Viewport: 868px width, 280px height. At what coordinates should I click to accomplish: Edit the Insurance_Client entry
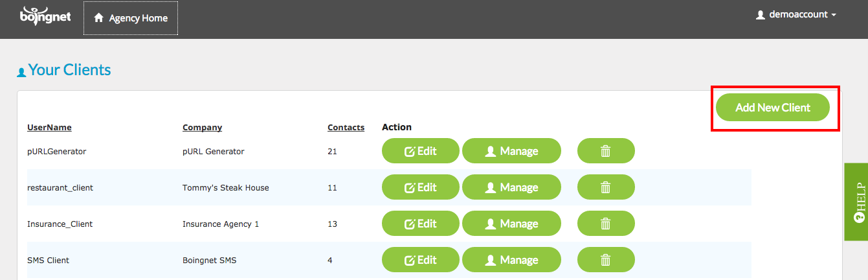click(x=421, y=224)
